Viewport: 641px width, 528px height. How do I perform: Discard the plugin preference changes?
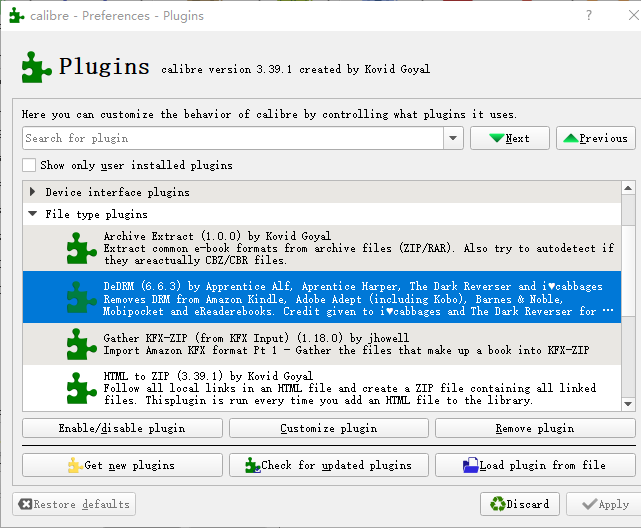(520, 504)
